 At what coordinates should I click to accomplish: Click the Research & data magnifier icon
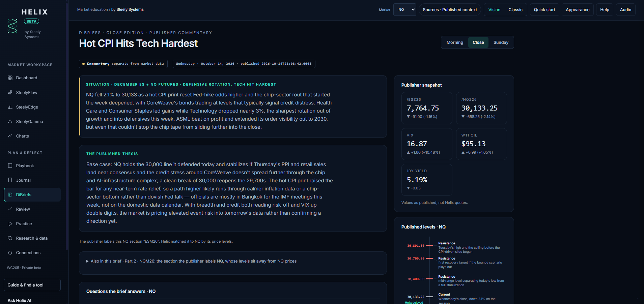point(10,238)
